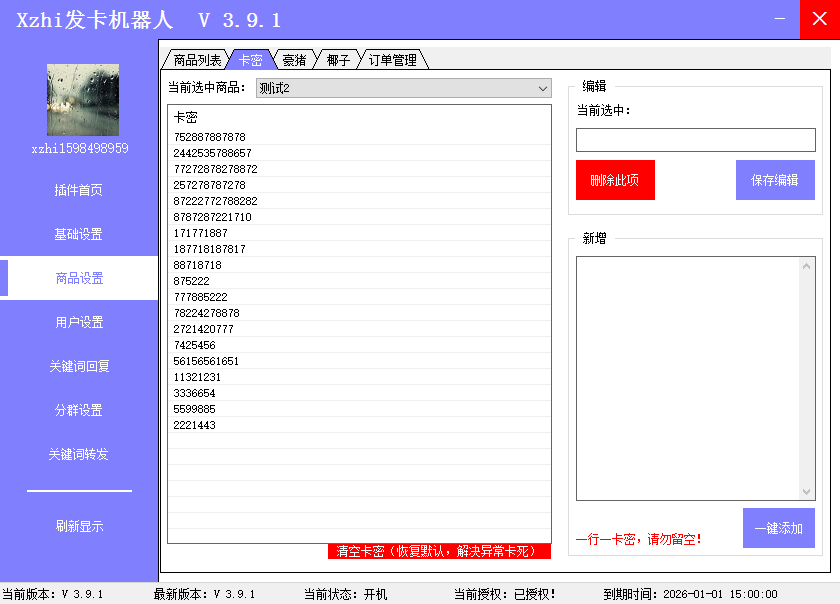
Task: Open 关键词转发 in the sidebar
Action: 79,454
